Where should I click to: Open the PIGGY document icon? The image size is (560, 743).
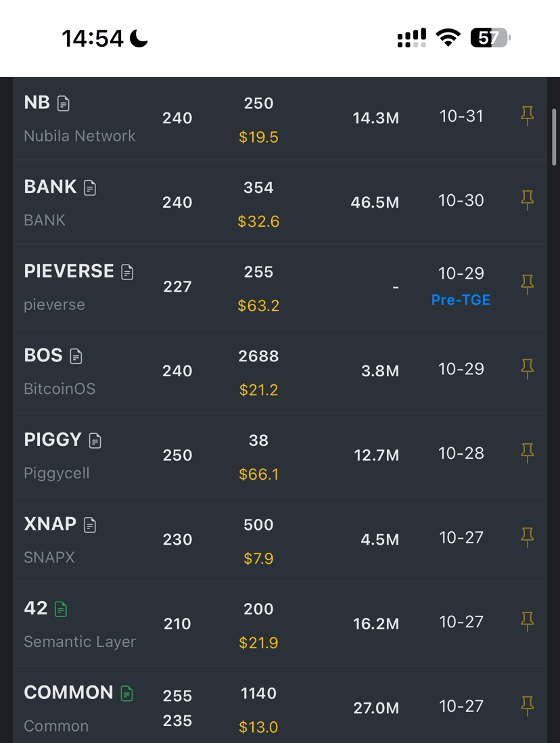pyautogui.click(x=95, y=441)
